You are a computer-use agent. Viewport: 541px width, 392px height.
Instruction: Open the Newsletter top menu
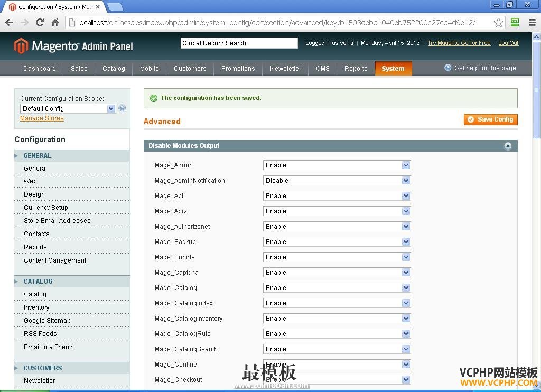(286, 68)
